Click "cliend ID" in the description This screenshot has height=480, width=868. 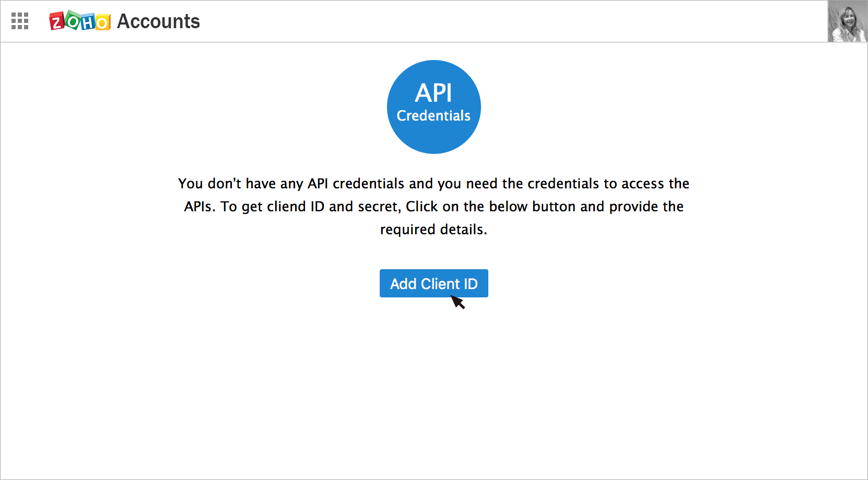tap(296, 207)
